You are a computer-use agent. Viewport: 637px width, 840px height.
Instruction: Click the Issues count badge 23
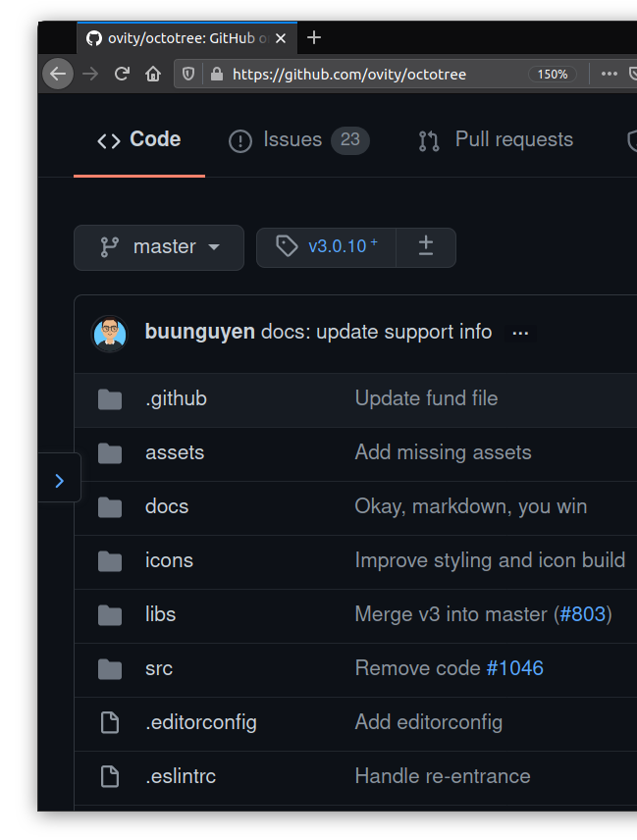click(350, 139)
